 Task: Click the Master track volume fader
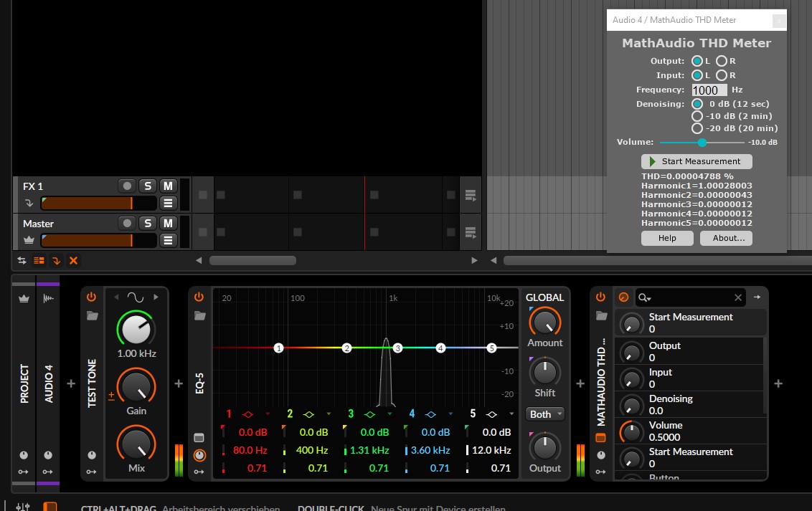98,241
